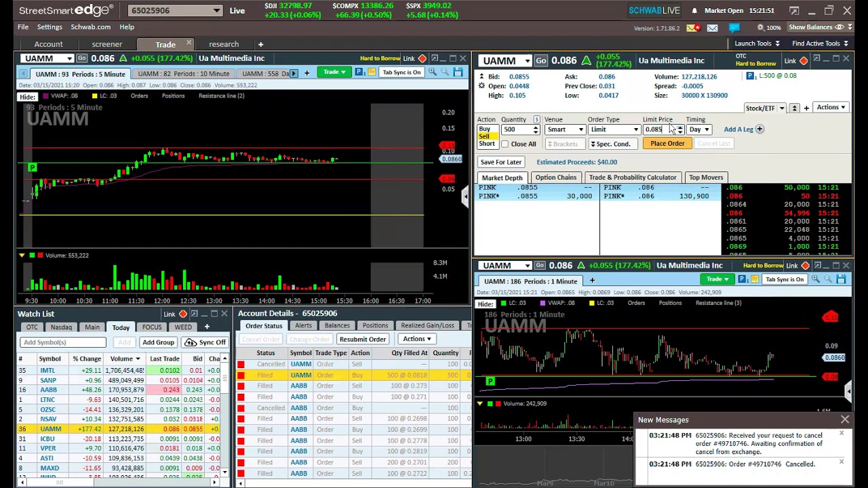Add a new watch list tab
Screen dimensions: 868x488
click(207, 327)
